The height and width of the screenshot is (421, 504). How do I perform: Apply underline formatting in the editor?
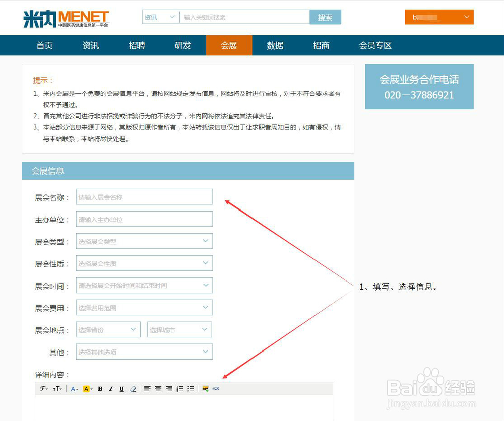122,389
